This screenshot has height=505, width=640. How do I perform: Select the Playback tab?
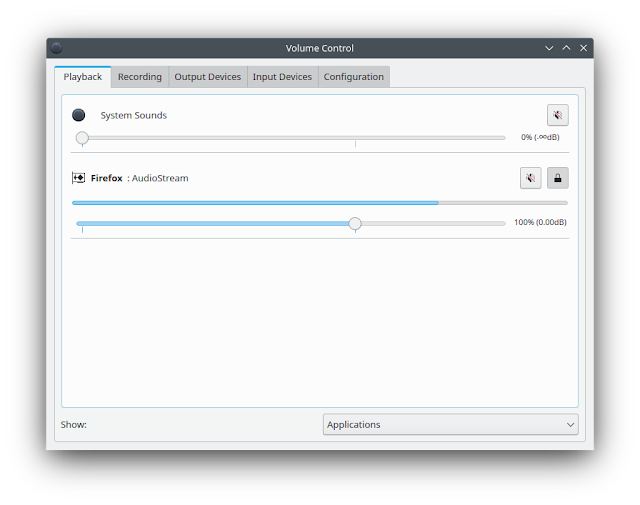pos(82,77)
